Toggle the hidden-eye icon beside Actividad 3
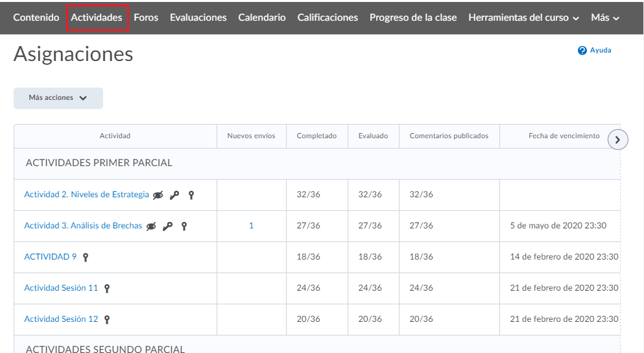Viewport: 644px width, 353px height. [x=151, y=226]
